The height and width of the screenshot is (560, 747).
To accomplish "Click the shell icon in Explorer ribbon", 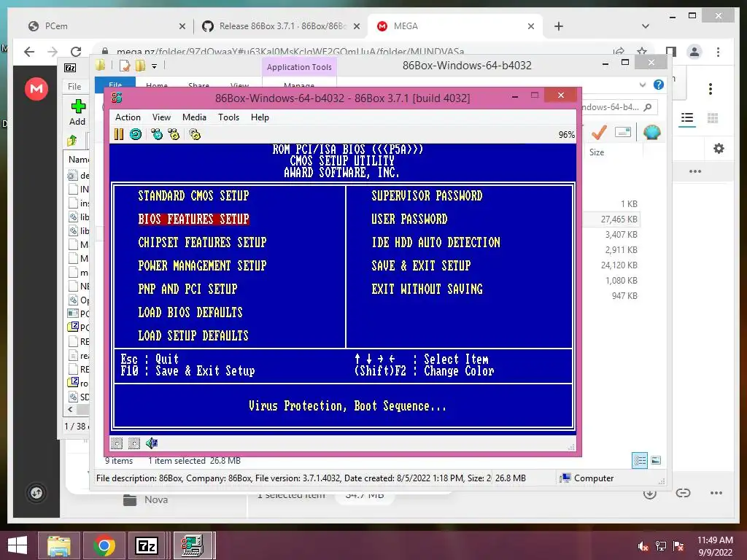I will click(651, 132).
